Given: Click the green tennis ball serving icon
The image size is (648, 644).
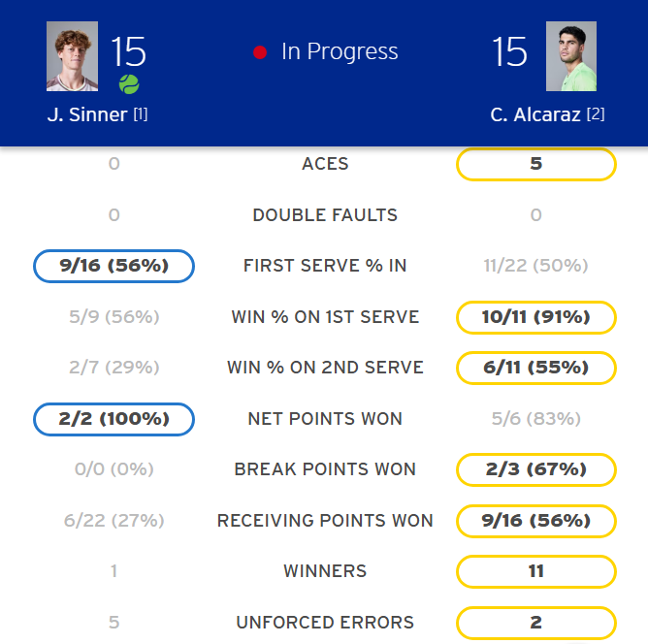Looking at the screenshot, I should point(129,84).
